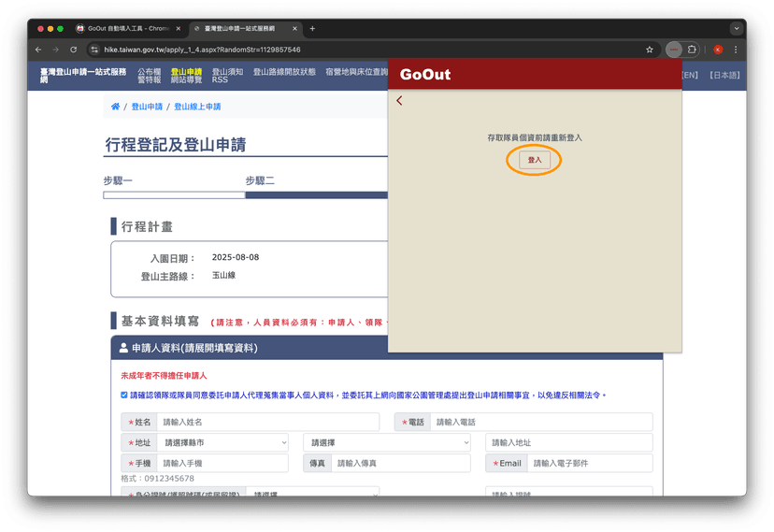The width and height of the screenshot is (774, 532).
Task: Click the 手機 input field
Action: (x=222, y=464)
